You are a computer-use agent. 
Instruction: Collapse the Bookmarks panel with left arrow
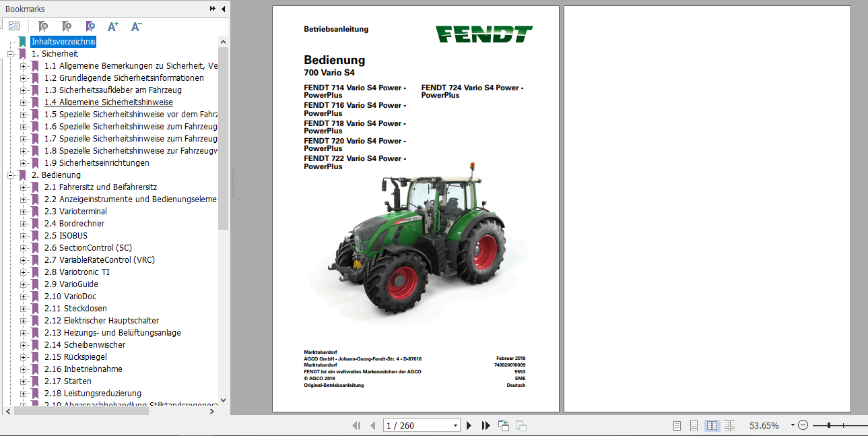pos(223,9)
